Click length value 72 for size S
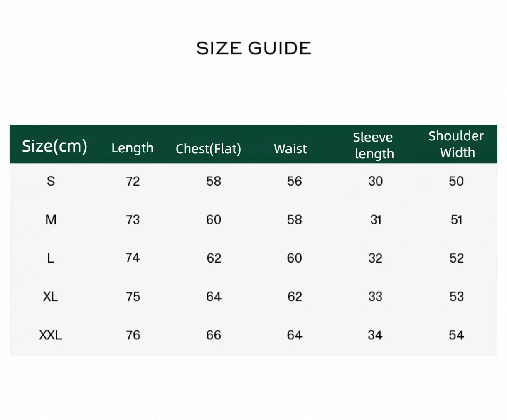 (133, 181)
